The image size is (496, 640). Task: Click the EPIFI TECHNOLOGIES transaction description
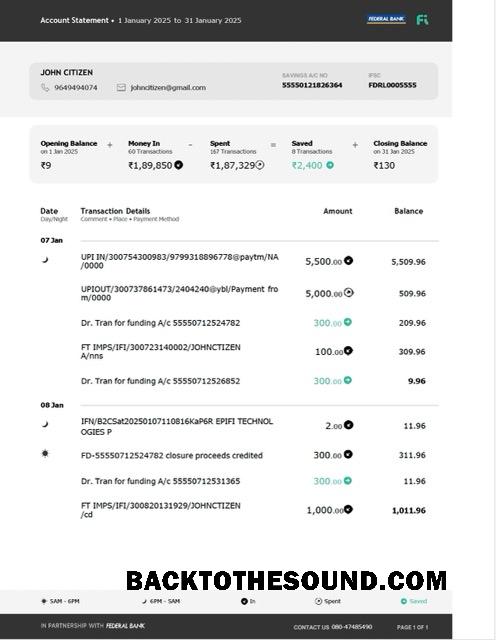(x=176, y=426)
